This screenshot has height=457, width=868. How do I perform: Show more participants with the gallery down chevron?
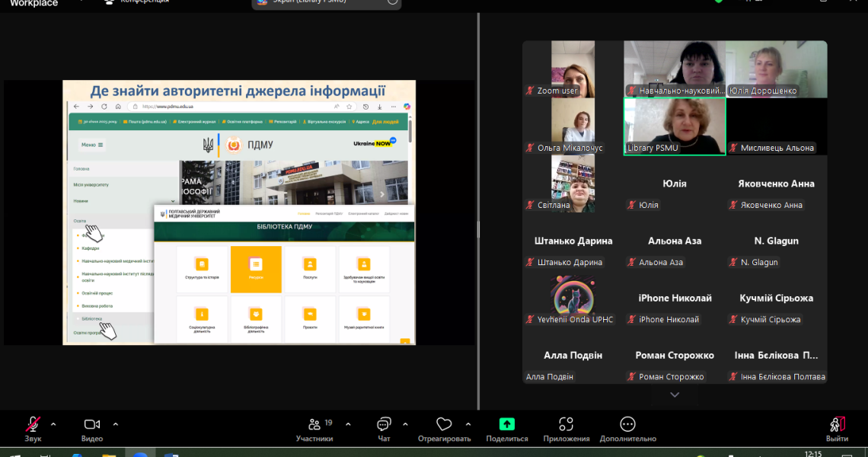[675, 395]
